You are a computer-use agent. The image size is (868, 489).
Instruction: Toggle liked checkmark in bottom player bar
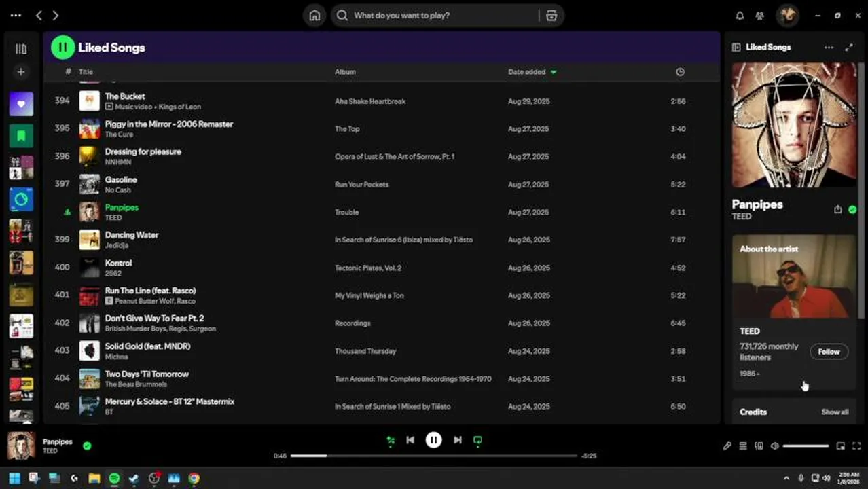click(87, 446)
